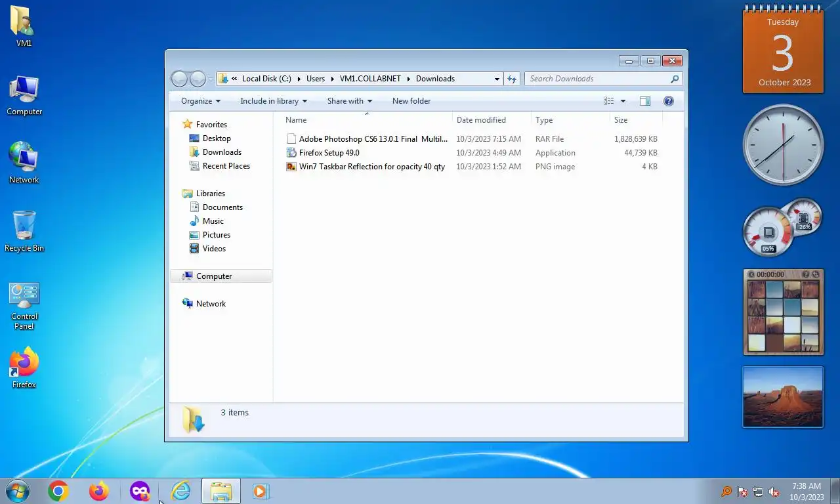The width and height of the screenshot is (840, 504).
Task: Jump to Users in the address path
Action: tap(316, 79)
